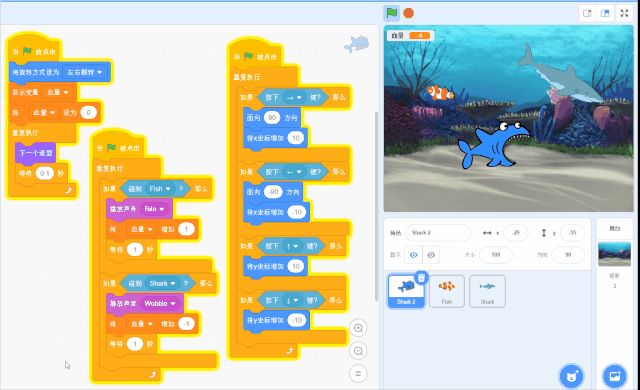Viewport: 640px width, 390px height.
Task: Zoom in the code workspace
Action: tap(358, 328)
